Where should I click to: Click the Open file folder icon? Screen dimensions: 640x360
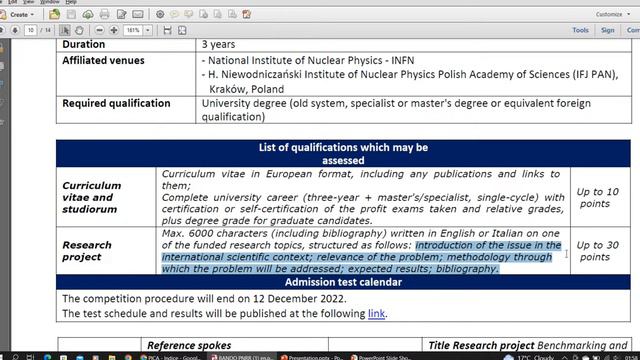pyautogui.click(x=54, y=14)
